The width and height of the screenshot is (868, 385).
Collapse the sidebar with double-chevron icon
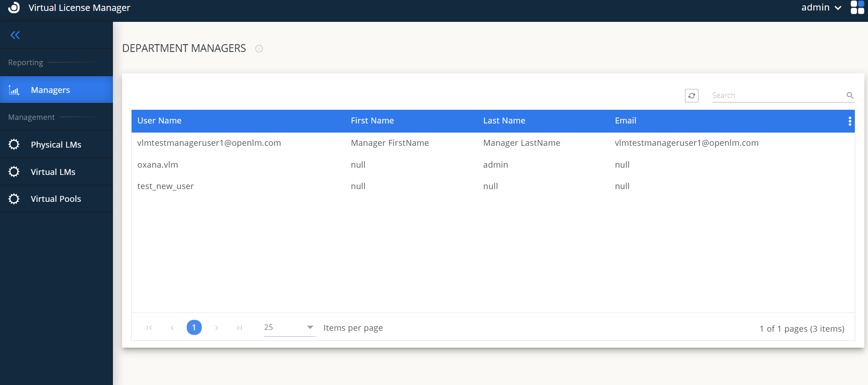(x=15, y=35)
